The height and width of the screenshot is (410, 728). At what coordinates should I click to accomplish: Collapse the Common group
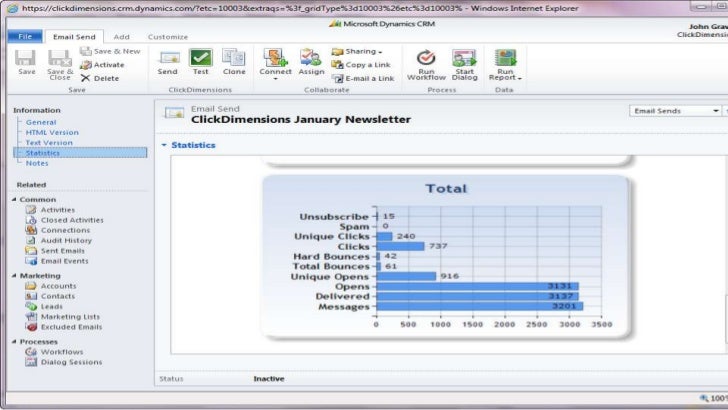(14, 199)
